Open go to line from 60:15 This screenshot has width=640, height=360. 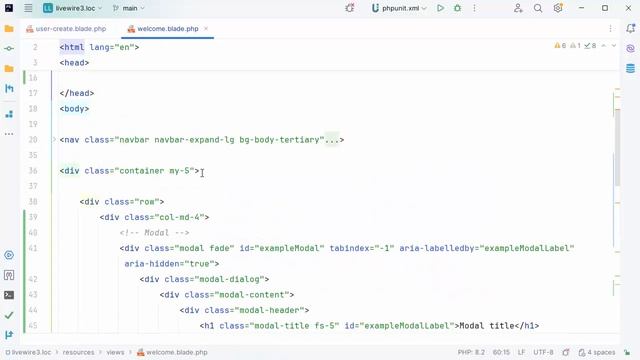coord(501,352)
